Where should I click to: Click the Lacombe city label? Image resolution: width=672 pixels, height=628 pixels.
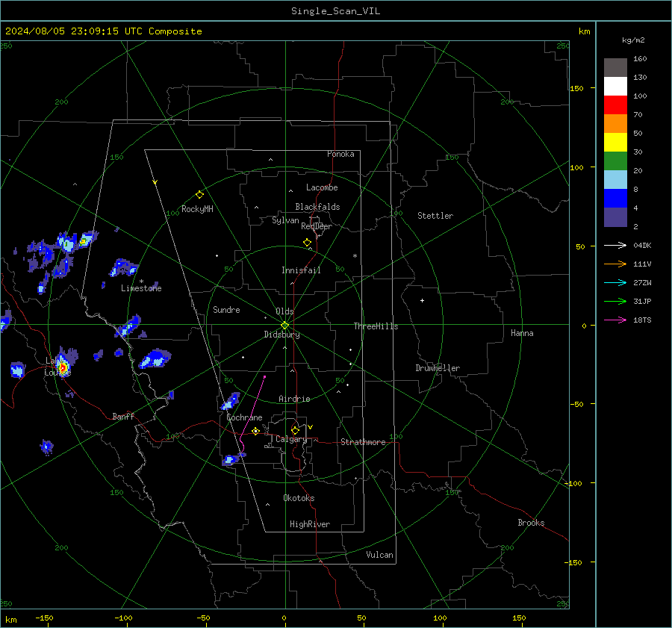322,187
